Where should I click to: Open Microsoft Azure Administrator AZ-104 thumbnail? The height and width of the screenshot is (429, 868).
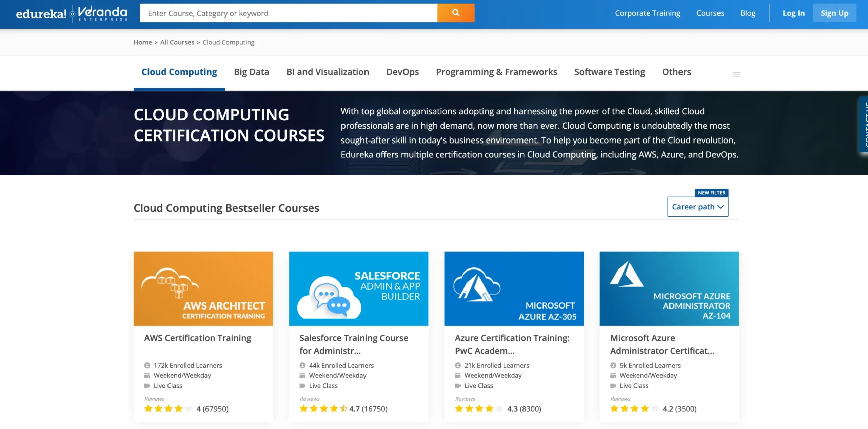click(x=669, y=289)
